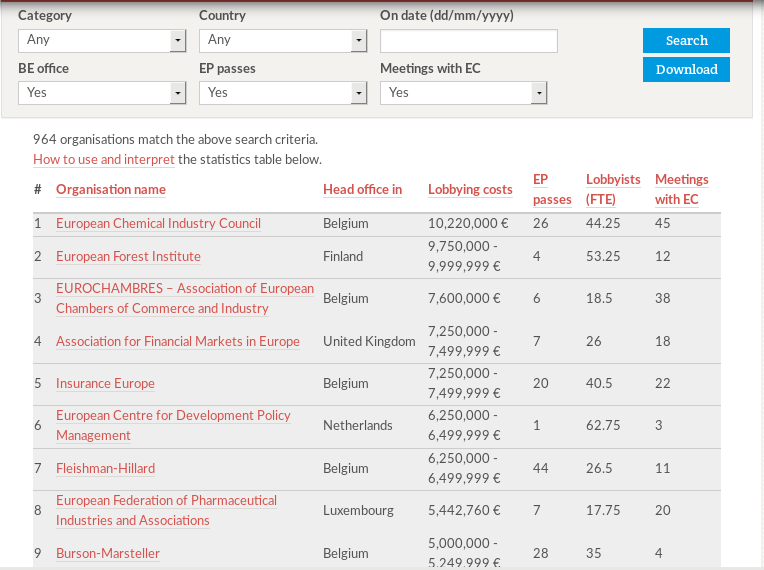Image resolution: width=764 pixels, height=570 pixels.
Task: Sort by EP passes column header
Action: point(552,190)
